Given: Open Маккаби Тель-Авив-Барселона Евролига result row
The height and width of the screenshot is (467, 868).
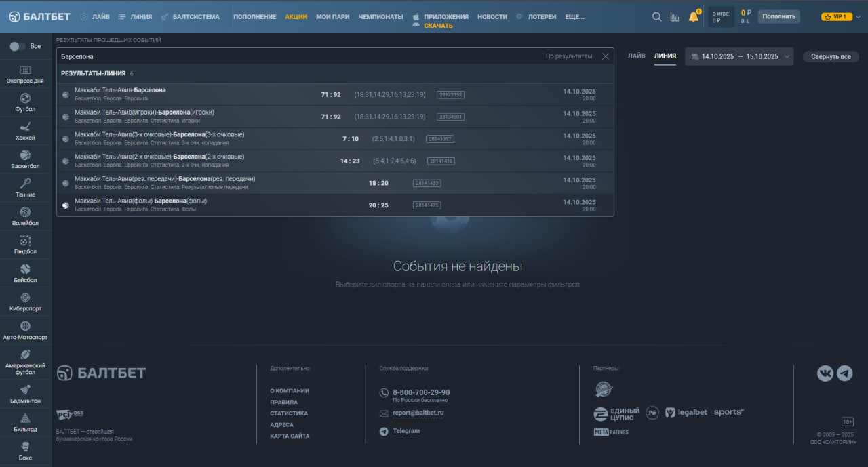Looking at the screenshot, I should (335, 94).
